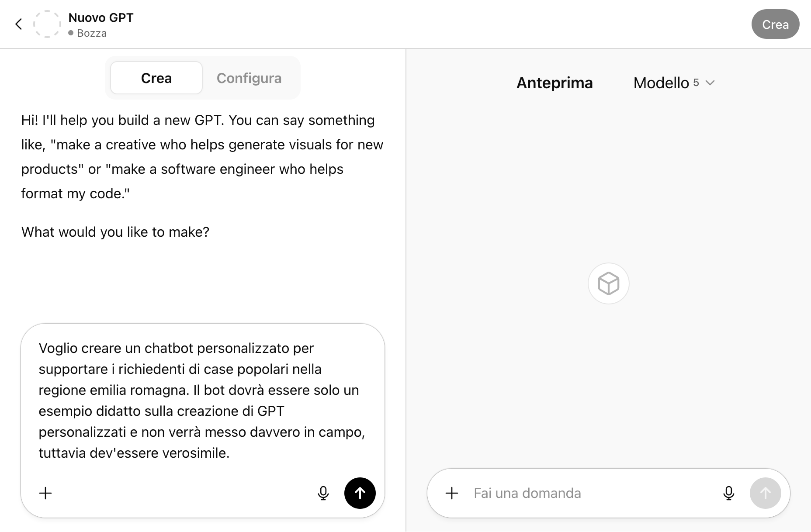This screenshot has width=811, height=532.
Task: Add an attachment in the builder message box
Action: 45,493
